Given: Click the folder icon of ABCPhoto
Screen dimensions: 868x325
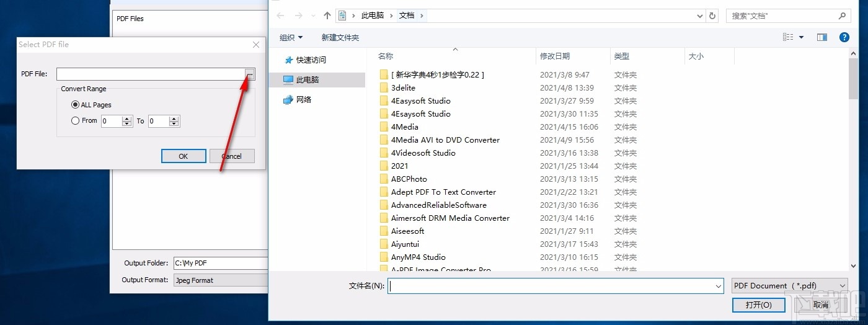Looking at the screenshot, I should (x=384, y=179).
